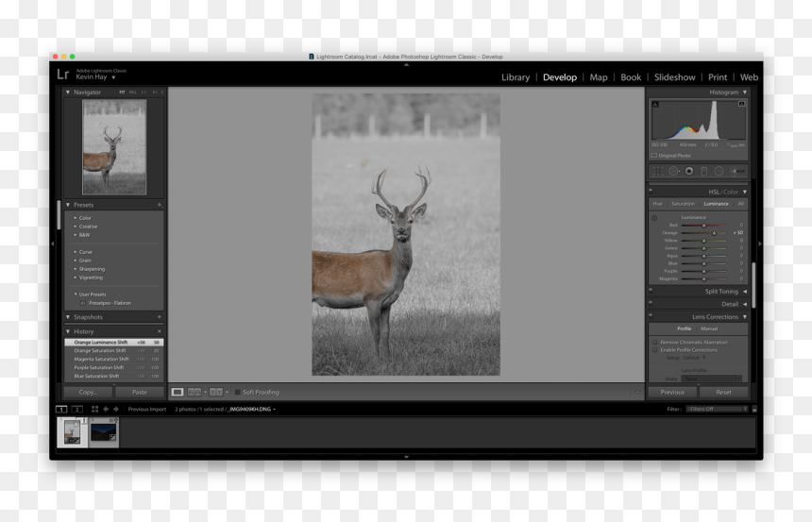Image resolution: width=812 pixels, height=522 pixels.
Task: Open the Print module
Action: pos(718,77)
